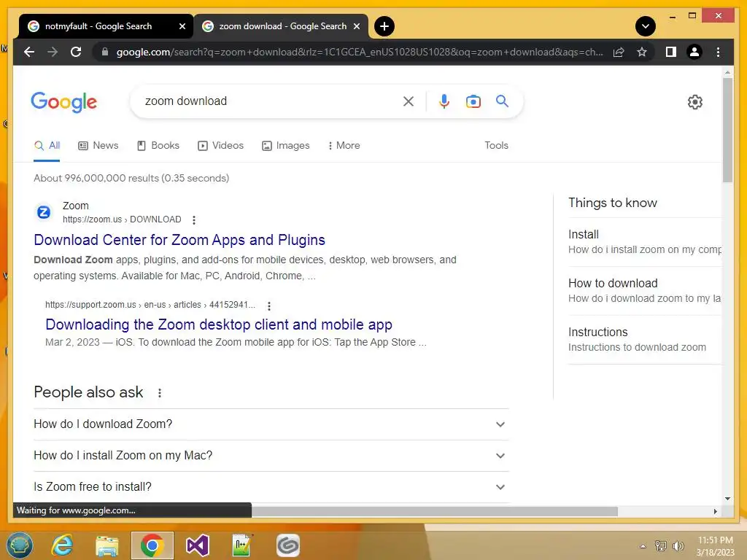Open the Chrome side panel
This screenshot has width=747, height=560.
(671, 52)
